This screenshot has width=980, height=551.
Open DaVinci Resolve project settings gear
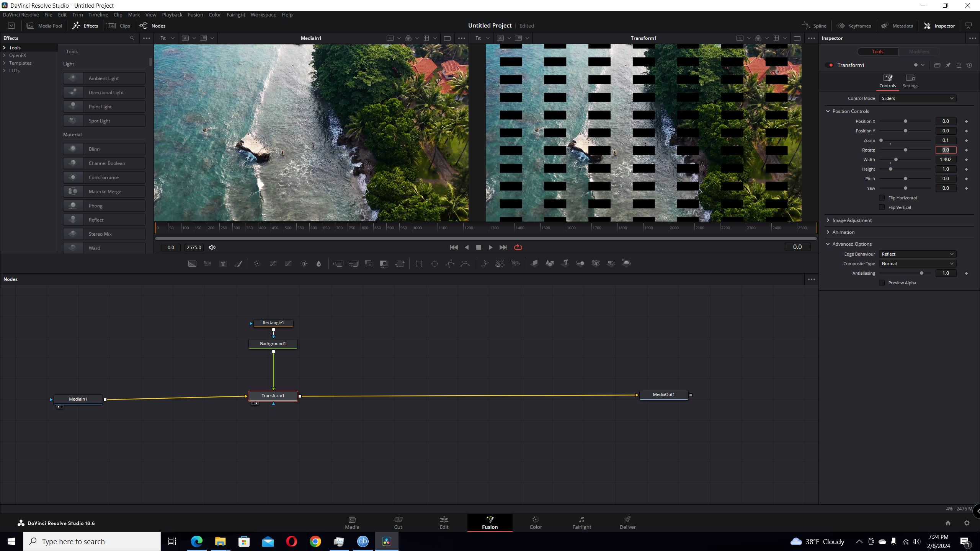967,523
